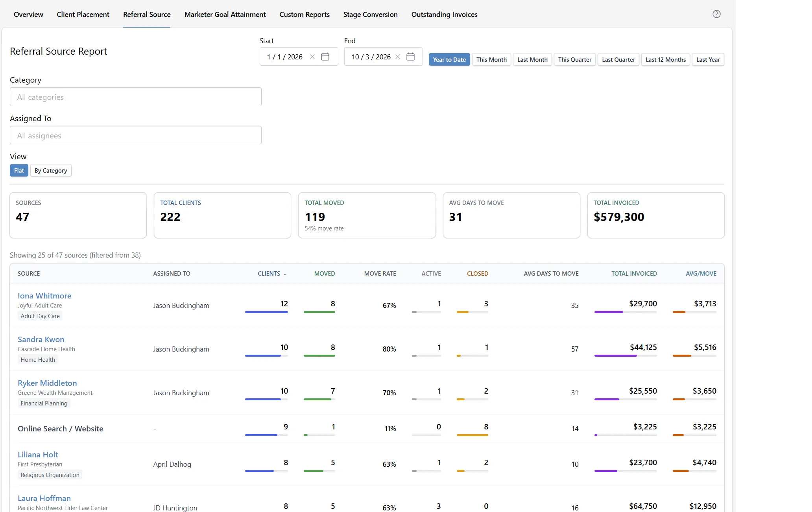Choose the This Quarter date range

tap(574, 59)
